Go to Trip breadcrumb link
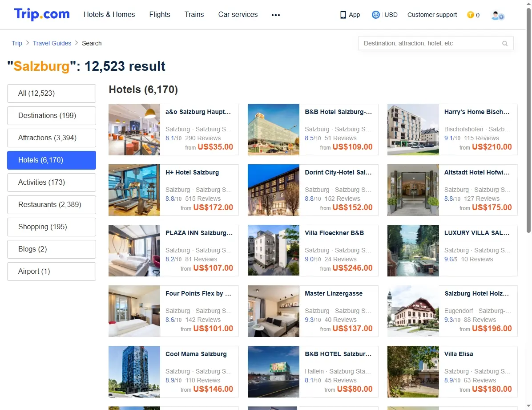The height and width of the screenshot is (410, 532). pos(16,43)
